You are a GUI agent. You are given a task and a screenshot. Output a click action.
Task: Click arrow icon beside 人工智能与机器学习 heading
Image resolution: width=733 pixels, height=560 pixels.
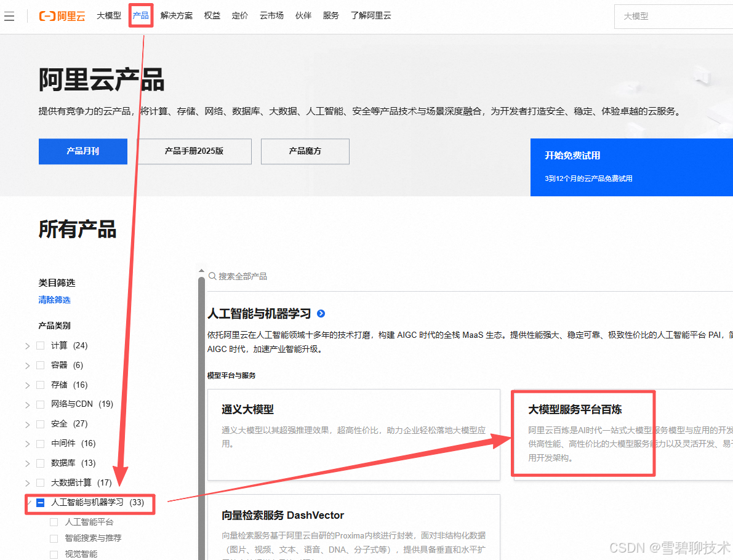tap(321, 314)
